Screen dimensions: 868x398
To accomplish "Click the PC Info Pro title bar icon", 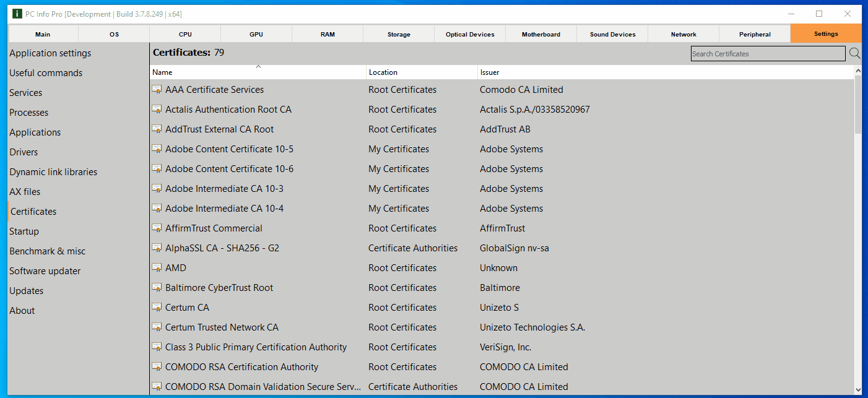I will click(x=17, y=14).
